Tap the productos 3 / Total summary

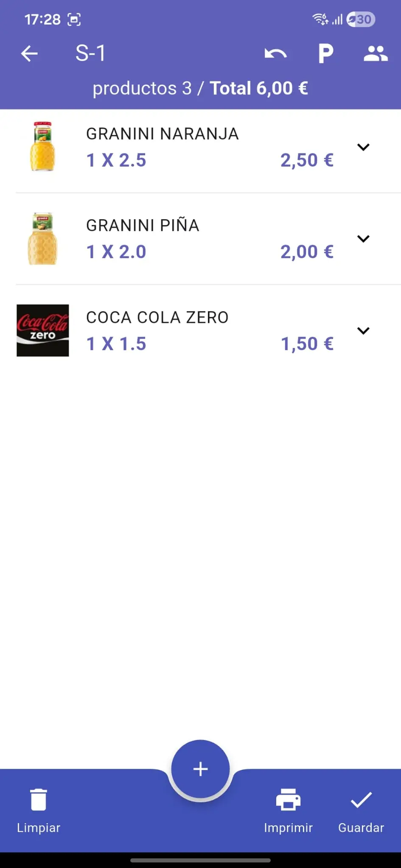[200, 88]
